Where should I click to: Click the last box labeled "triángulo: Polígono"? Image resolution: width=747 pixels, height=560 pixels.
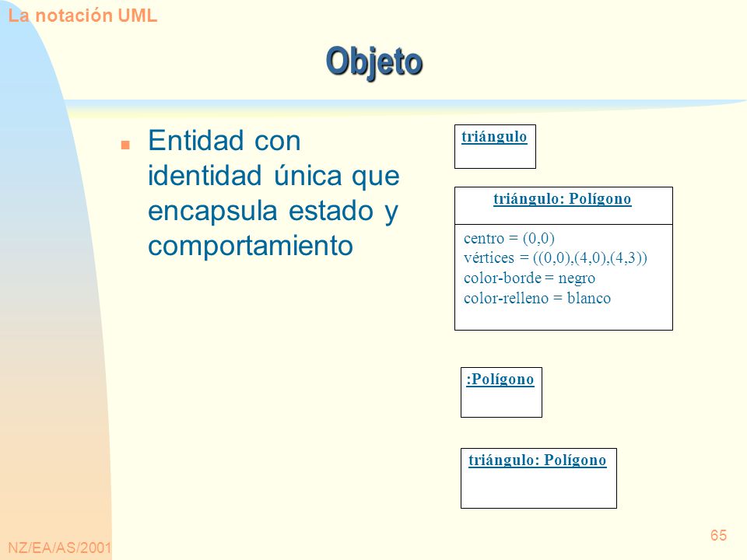[x=538, y=478]
